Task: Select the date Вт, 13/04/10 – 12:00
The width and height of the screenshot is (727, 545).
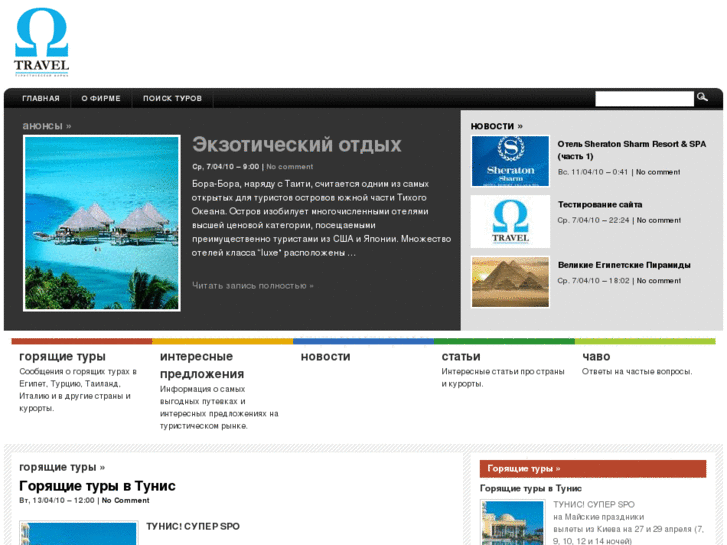Action: tap(57, 500)
